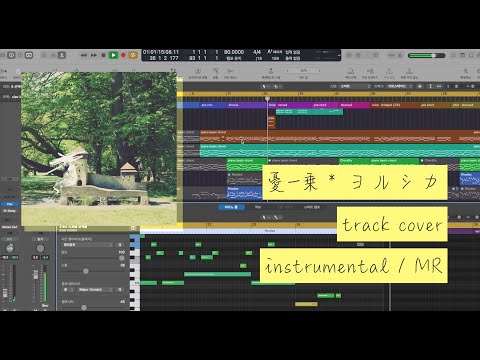
Task: Open the LCD display mode dropdown arrow
Action: (x=339, y=55)
